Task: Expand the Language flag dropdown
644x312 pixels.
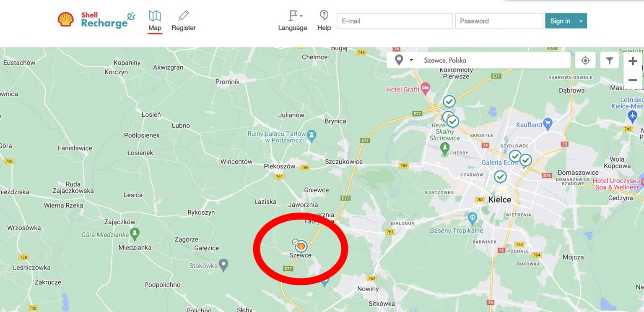Action: pyautogui.click(x=293, y=21)
